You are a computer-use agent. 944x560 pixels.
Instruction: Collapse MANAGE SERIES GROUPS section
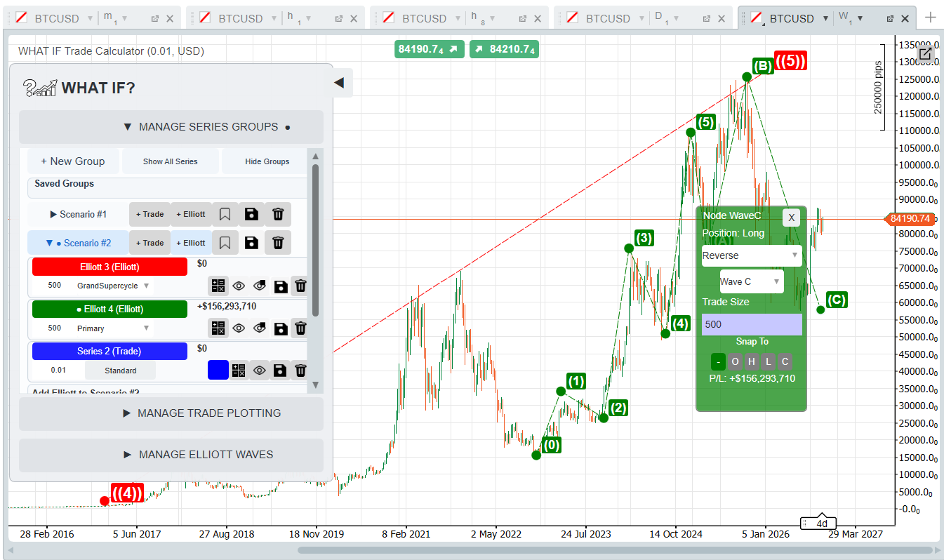coord(171,127)
